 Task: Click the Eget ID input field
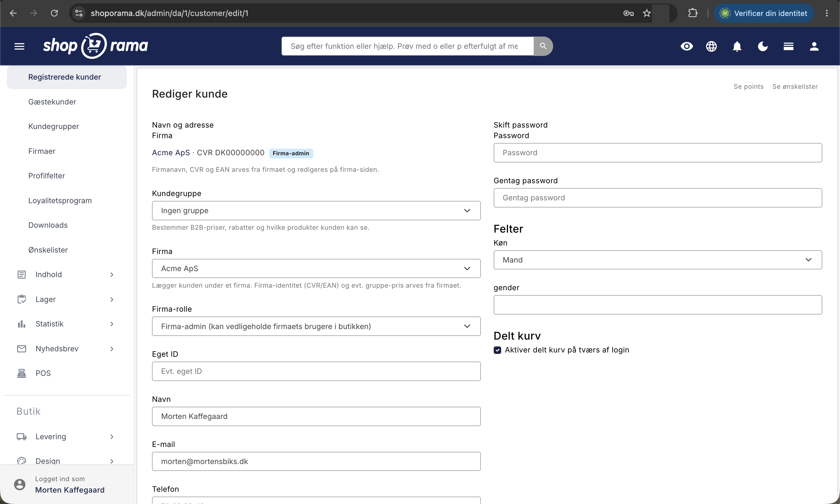pyautogui.click(x=316, y=371)
